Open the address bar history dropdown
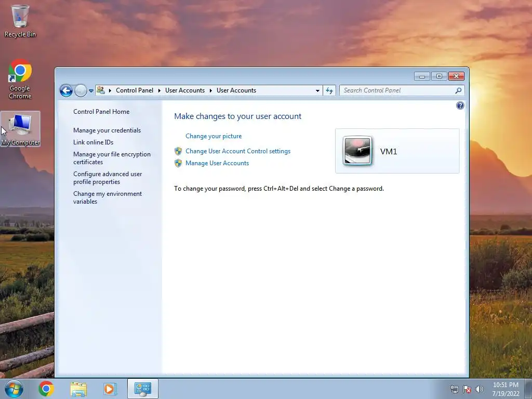The image size is (532, 399). [317, 90]
